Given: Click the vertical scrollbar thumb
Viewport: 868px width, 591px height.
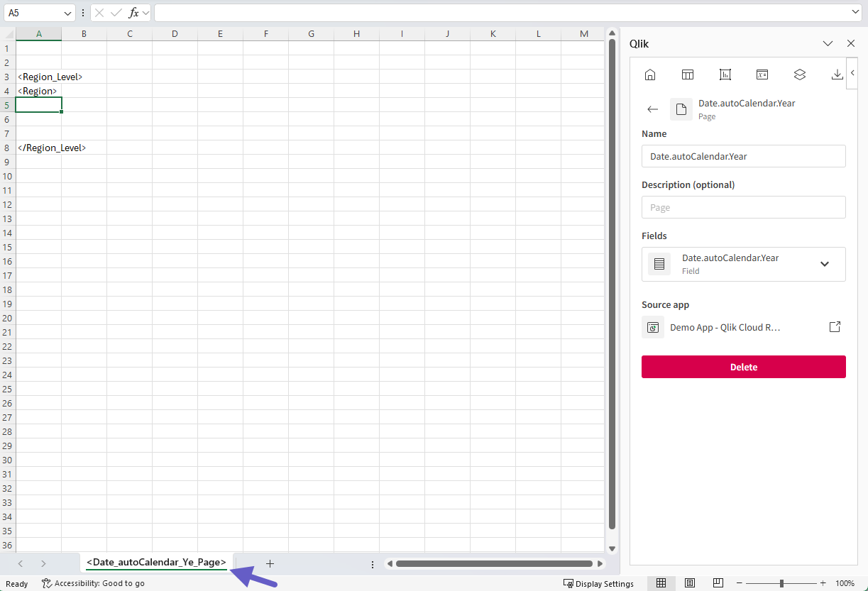Looking at the screenshot, I should click(x=611, y=284).
